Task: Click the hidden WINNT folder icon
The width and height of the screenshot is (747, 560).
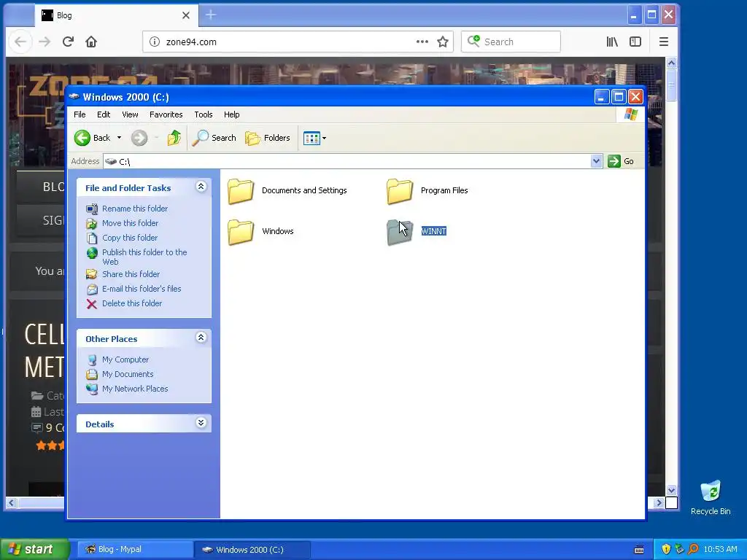Action: pyautogui.click(x=400, y=232)
